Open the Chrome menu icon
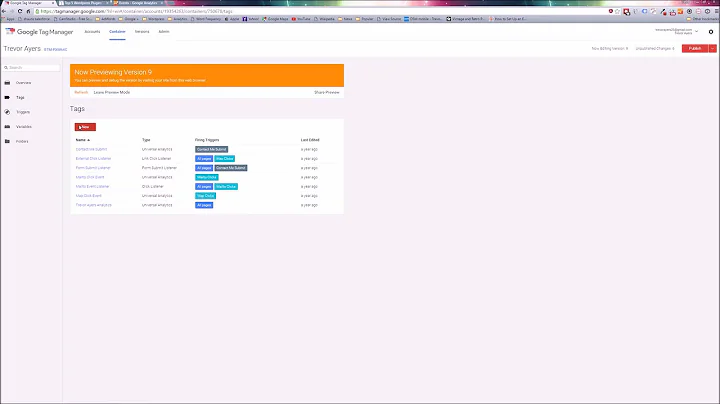The width and height of the screenshot is (720, 404). coord(716,11)
